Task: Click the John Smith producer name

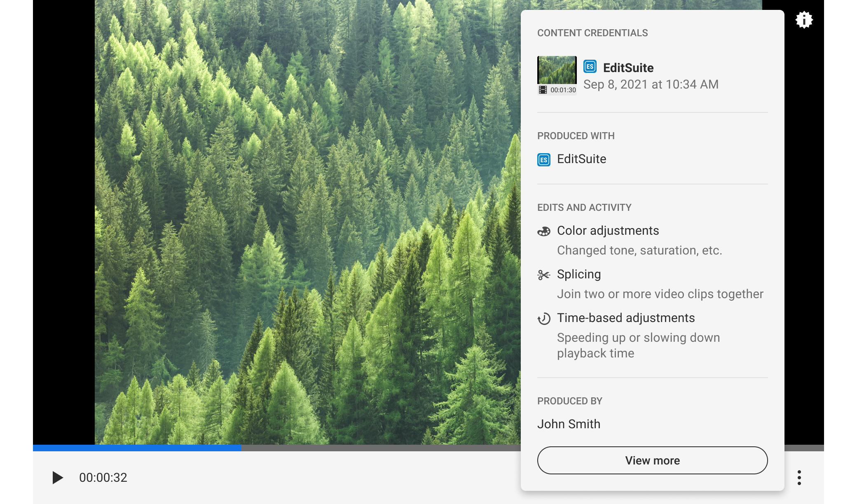Action: 569,424
